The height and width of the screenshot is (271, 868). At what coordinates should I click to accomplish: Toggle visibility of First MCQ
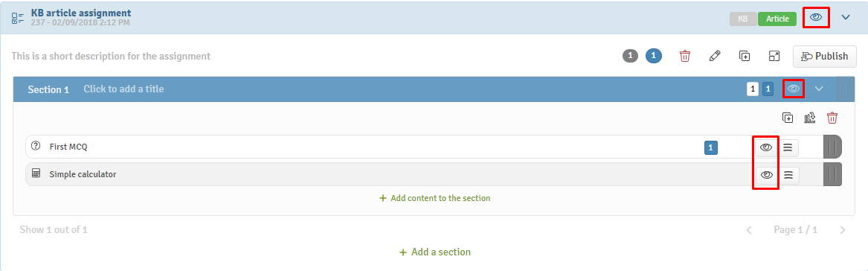[x=766, y=147]
